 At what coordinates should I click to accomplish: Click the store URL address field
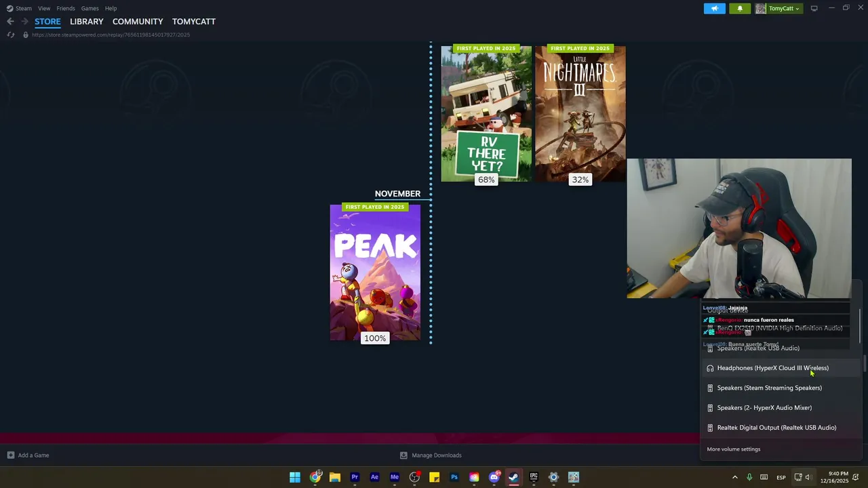pos(111,35)
